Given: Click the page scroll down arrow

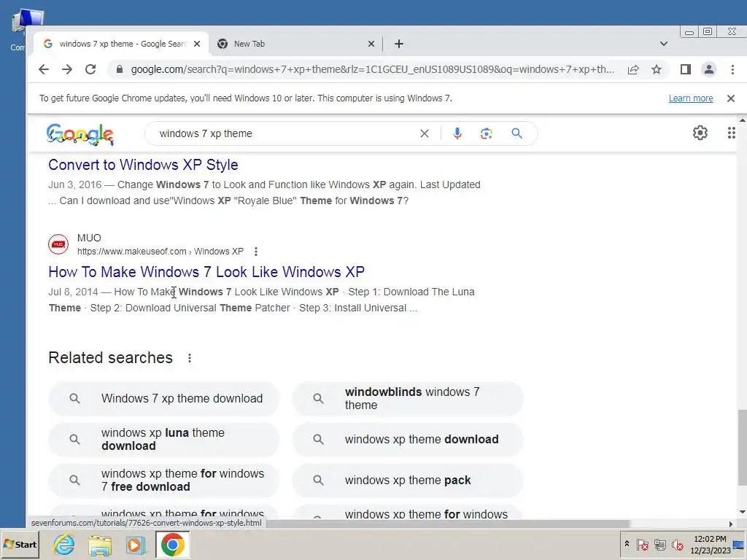Looking at the screenshot, I should 742,512.
